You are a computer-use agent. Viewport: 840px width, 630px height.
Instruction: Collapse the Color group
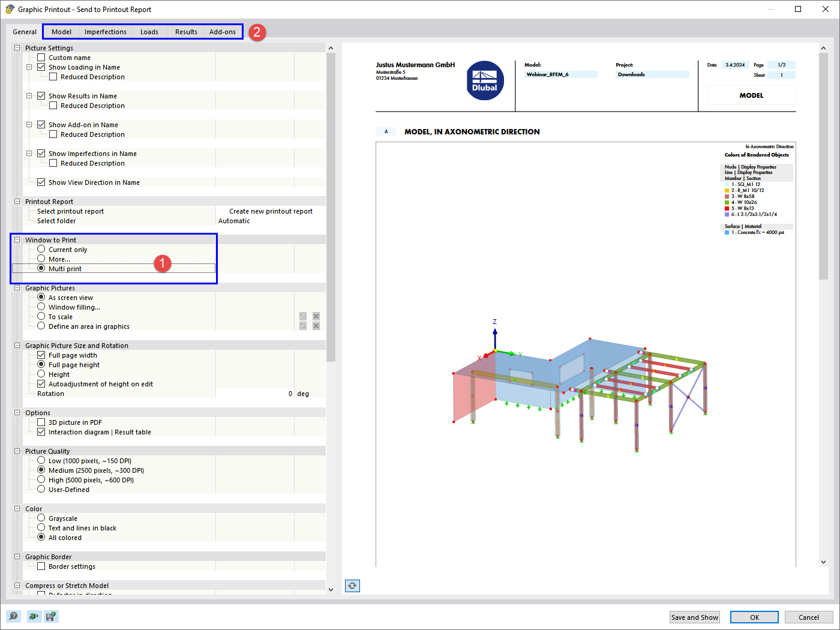(x=17, y=509)
